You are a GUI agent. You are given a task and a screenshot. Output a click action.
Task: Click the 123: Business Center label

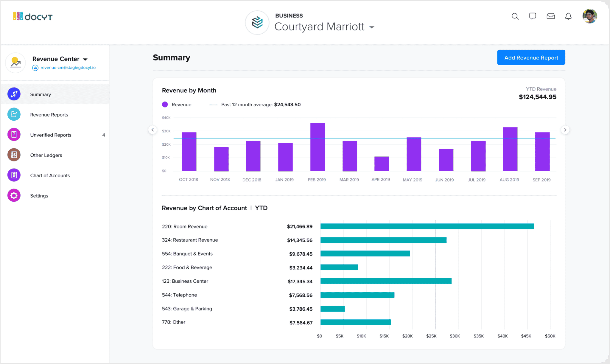click(185, 281)
